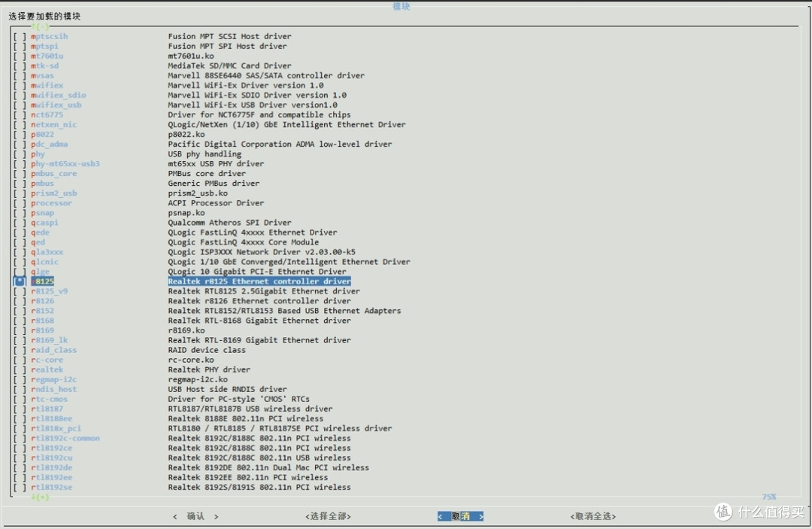The width and height of the screenshot is (812, 529).
Task: Select the qede module name
Action: 41,233
